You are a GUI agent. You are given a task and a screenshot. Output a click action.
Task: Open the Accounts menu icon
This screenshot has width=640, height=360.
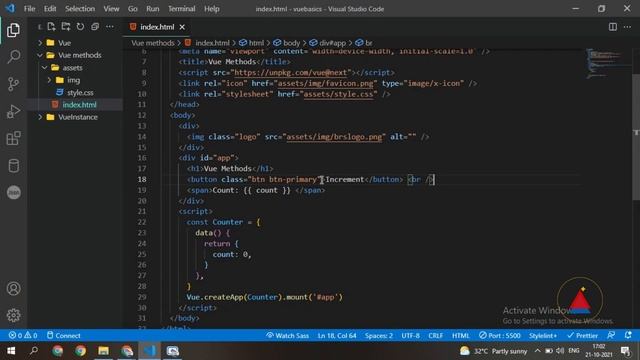click(13, 289)
